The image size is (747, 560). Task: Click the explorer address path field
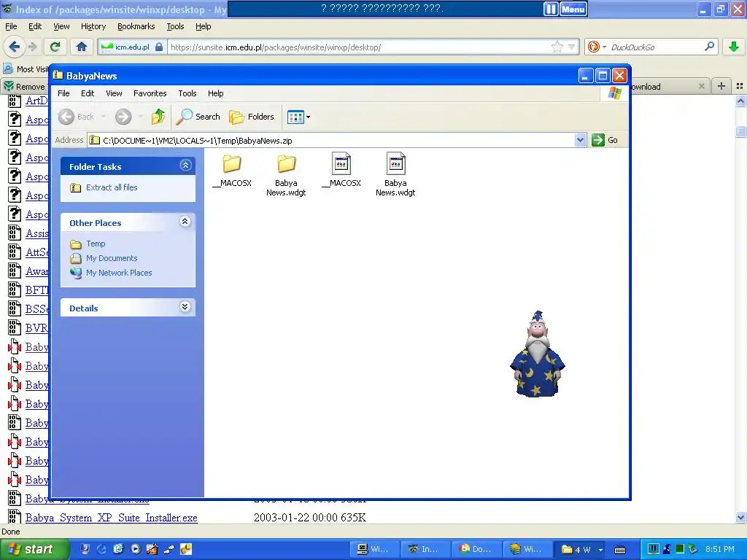pos(332,140)
